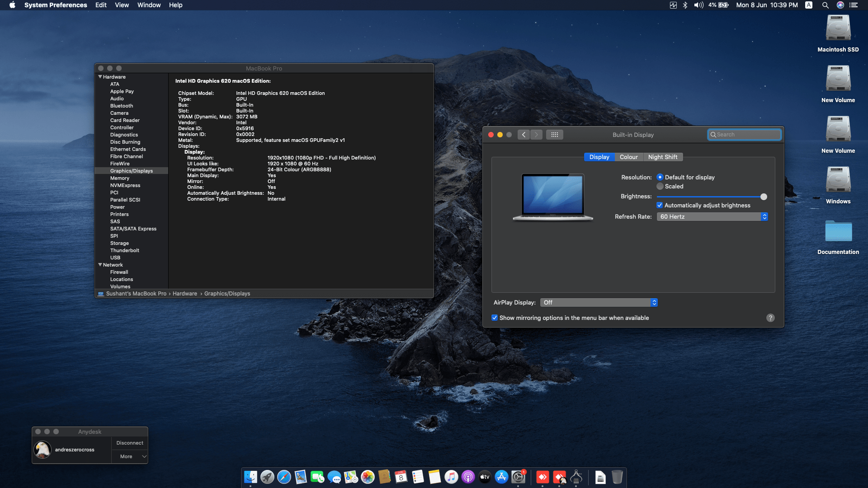Image resolution: width=868 pixels, height=488 pixels.
Task: Open the Trash in the dock
Action: click(x=617, y=477)
